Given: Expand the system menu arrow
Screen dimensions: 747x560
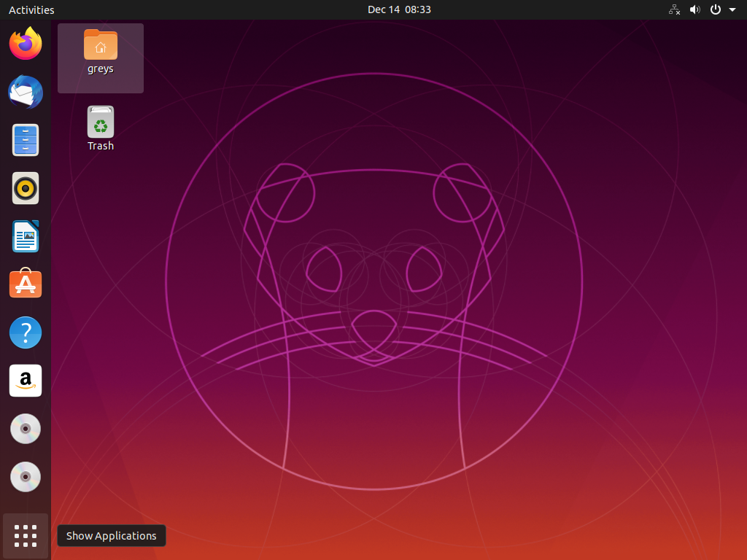Looking at the screenshot, I should pos(732,9).
